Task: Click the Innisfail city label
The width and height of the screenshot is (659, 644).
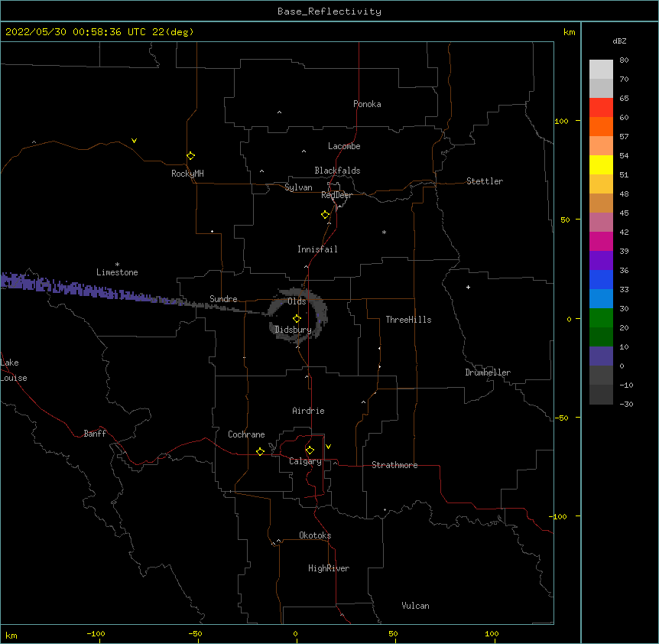Action: pos(317,249)
